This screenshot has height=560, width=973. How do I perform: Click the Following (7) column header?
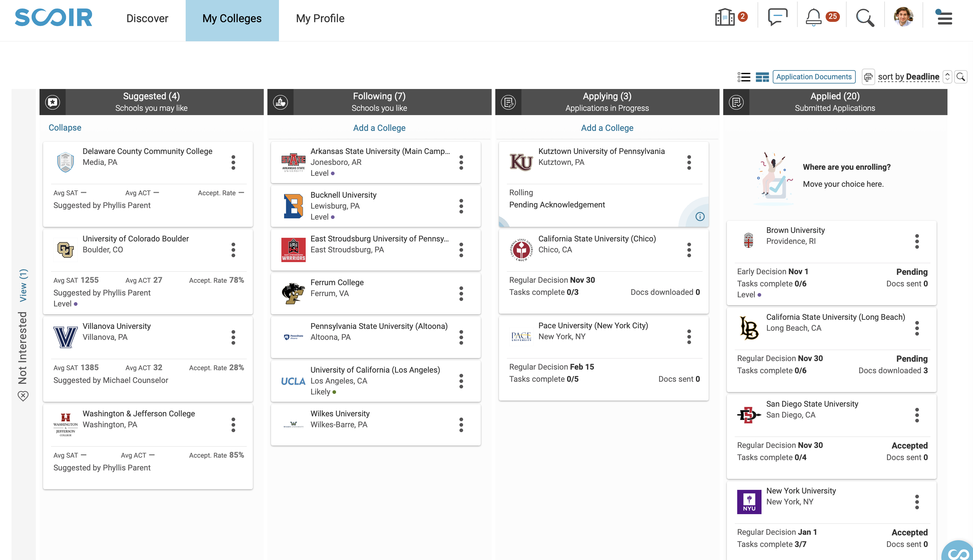click(x=379, y=102)
